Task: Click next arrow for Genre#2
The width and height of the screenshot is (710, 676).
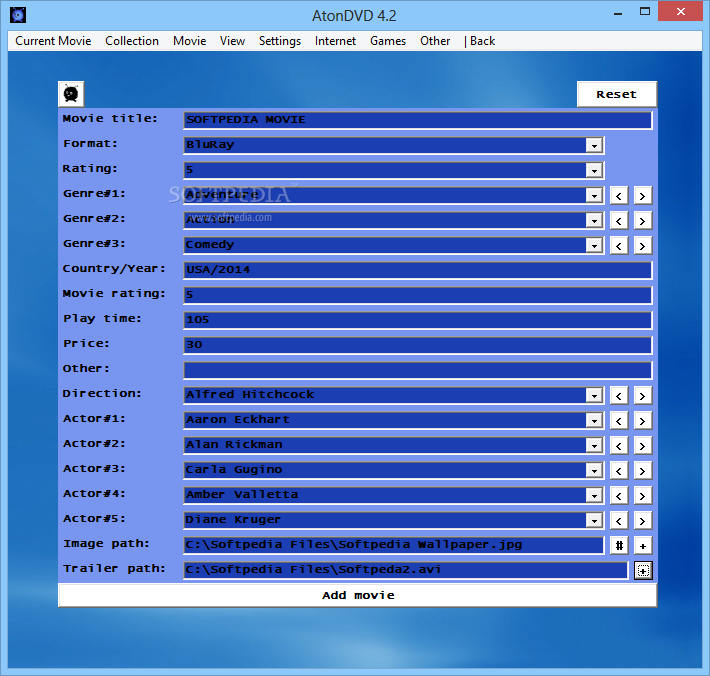Action: click(642, 221)
